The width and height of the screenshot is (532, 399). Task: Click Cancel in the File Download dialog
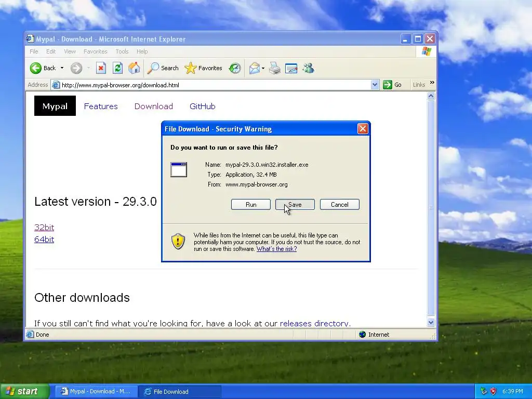(340, 205)
